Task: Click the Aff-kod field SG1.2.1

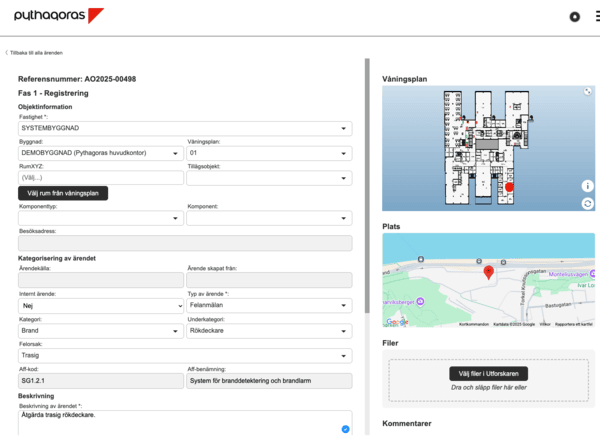Action: tap(101, 381)
